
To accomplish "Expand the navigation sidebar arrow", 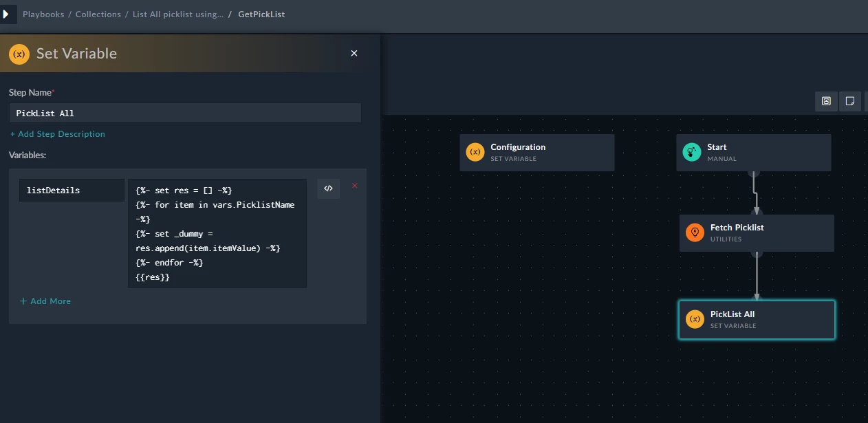I will 7,14.
